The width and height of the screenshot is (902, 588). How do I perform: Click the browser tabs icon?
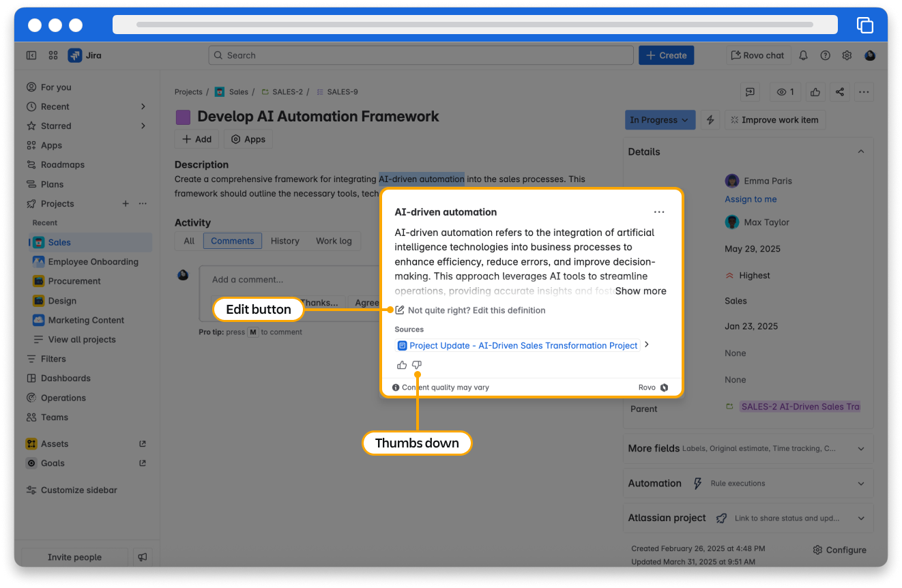point(864,25)
